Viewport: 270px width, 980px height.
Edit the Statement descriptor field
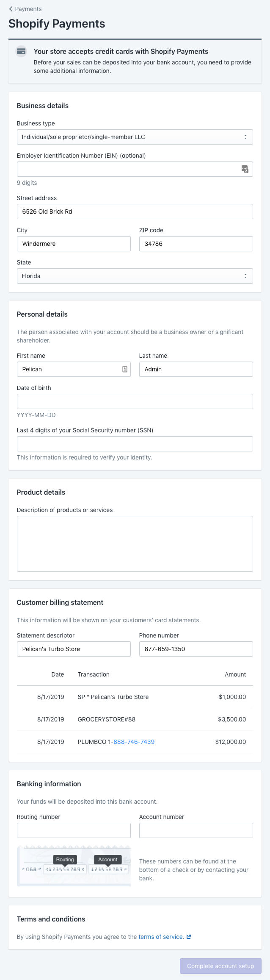click(x=74, y=649)
